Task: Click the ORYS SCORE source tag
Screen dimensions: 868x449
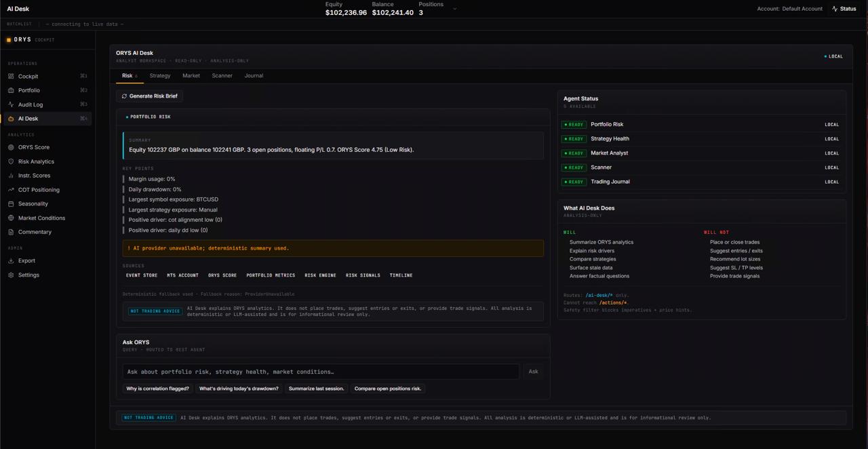Action: pyautogui.click(x=222, y=275)
